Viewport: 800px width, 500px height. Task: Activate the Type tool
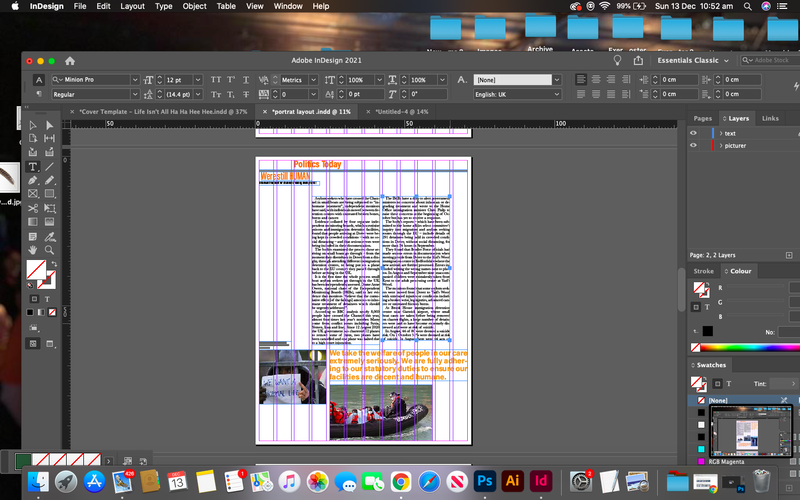(33, 167)
